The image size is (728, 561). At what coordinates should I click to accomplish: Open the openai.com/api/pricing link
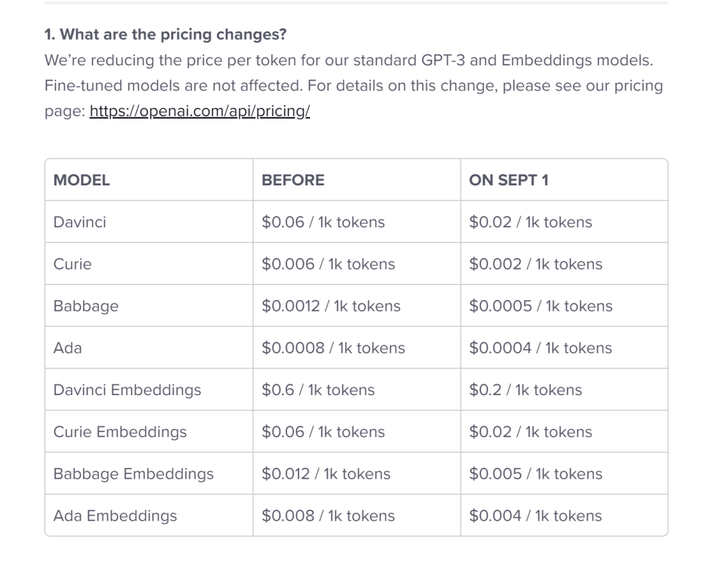point(200,111)
